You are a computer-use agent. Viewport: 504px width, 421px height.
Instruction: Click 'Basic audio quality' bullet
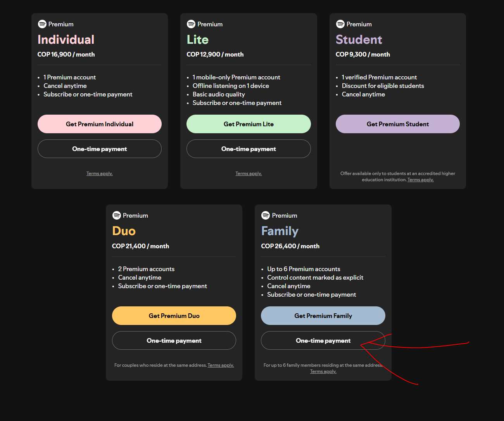[x=219, y=95]
